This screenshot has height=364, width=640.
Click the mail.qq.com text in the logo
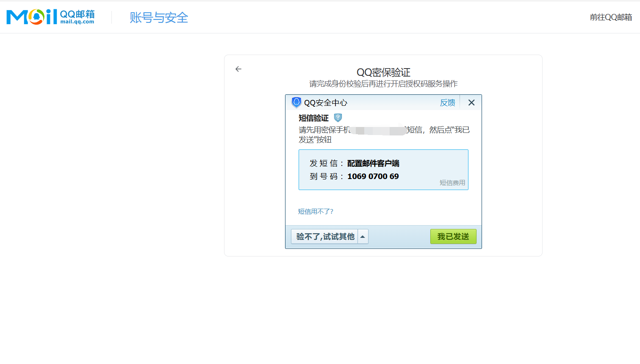click(77, 22)
